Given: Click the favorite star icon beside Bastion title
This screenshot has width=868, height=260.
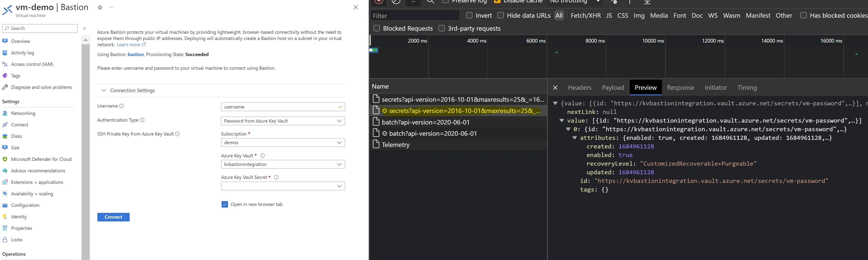Looking at the screenshot, I should (100, 7).
